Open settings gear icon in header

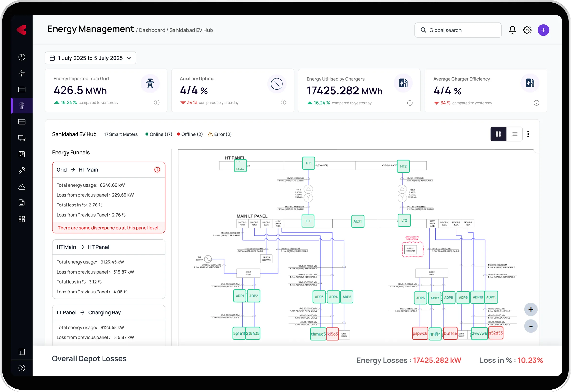(x=527, y=30)
